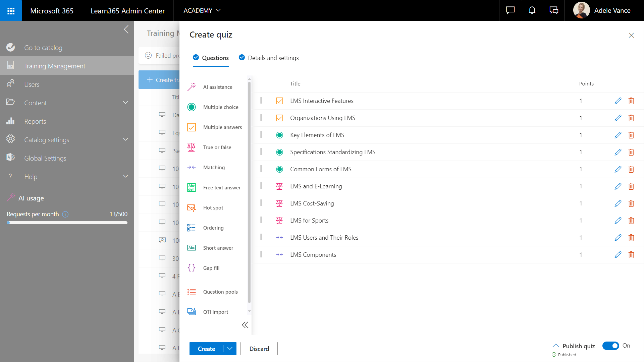
Task: Delete the LMS Components question
Action: tap(631, 255)
